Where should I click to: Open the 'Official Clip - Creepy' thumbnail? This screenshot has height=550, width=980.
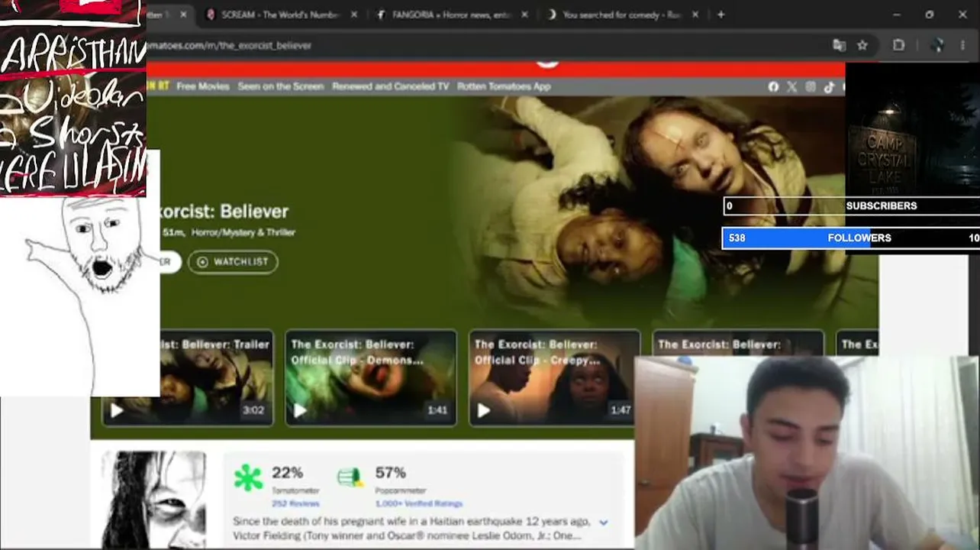[x=554, y=377]
